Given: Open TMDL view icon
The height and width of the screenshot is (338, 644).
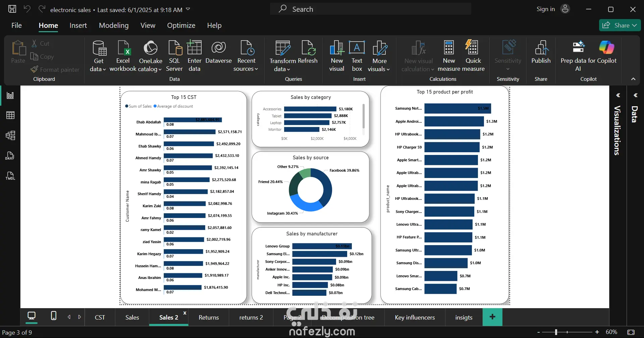Looking at the screenshot, I should [10, 176].
